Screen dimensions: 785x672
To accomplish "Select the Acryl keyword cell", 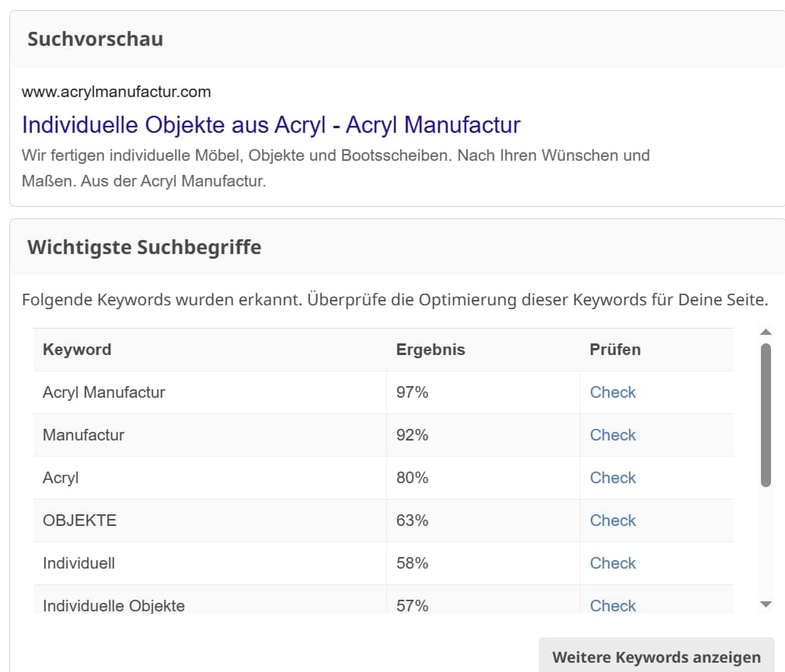I will 210,477.
